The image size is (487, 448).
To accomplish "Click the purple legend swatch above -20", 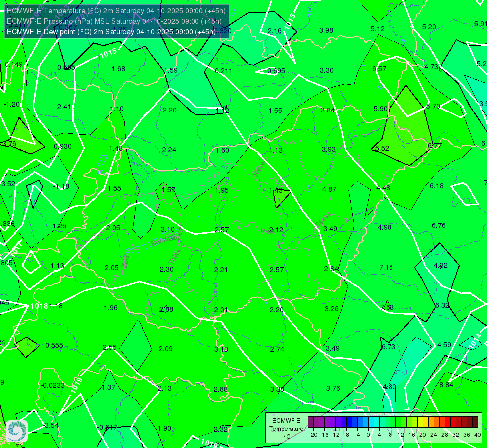I will (311, 422).
